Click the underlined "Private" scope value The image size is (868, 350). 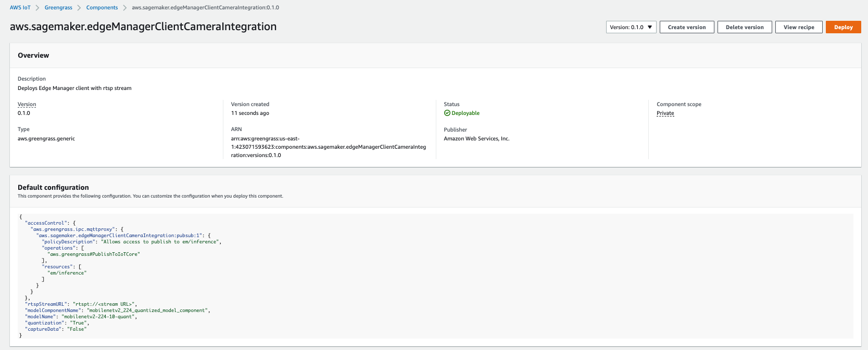tap(665, 113)
